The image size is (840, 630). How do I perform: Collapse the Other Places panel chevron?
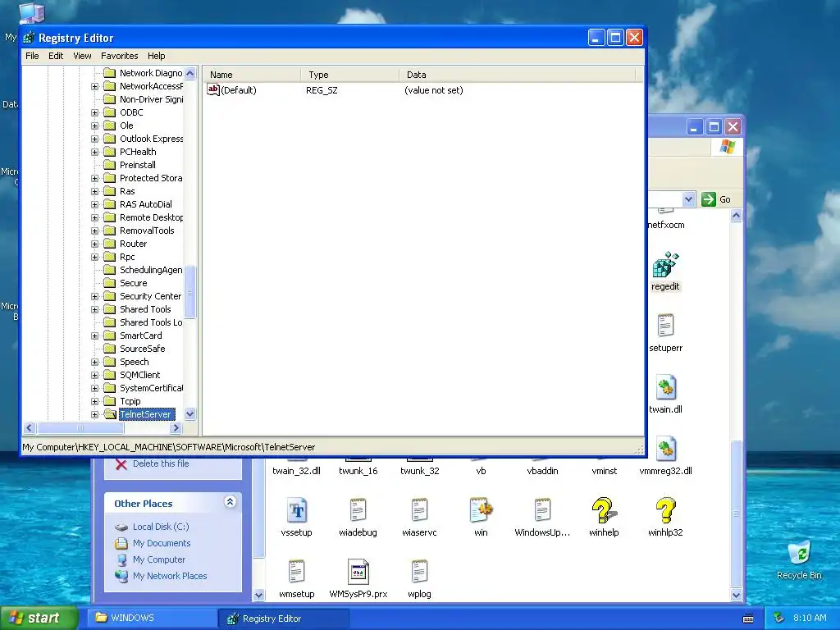coord(230,502)
